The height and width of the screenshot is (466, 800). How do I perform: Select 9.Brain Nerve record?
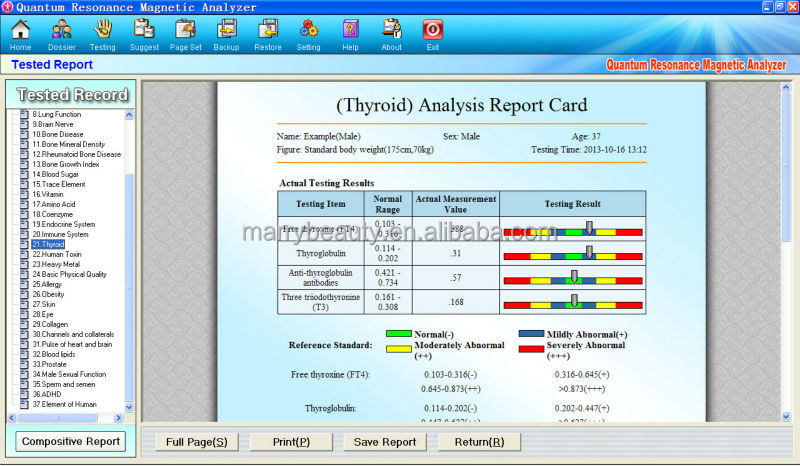click(53, 124)
